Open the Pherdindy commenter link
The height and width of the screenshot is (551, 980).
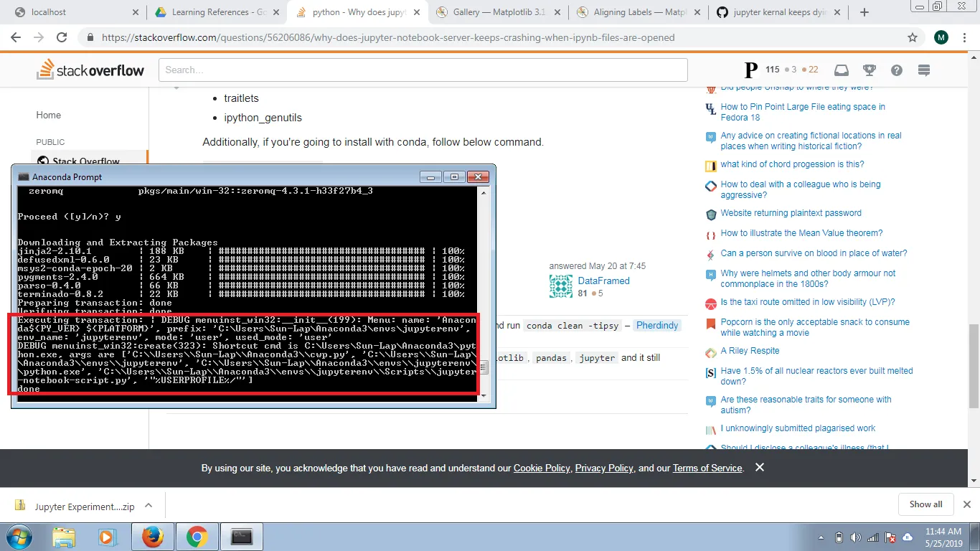pos(657,325)
